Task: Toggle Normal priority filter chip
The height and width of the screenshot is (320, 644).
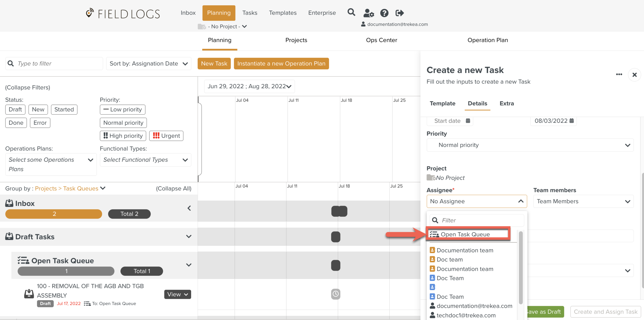Action: (x=123, y=123)
